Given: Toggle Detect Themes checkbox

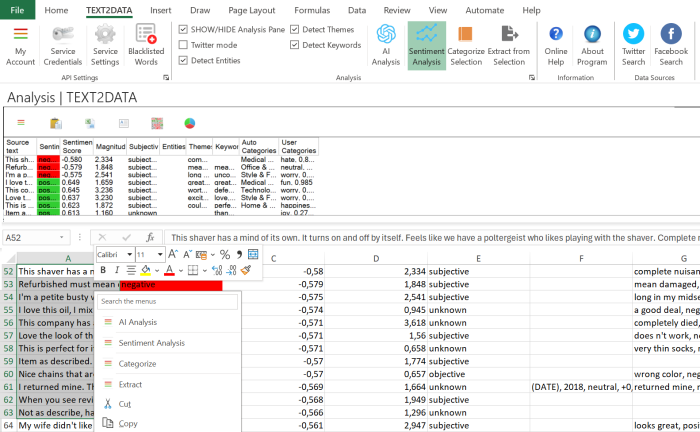Looking at the screenshot, I should click(294, 29).
